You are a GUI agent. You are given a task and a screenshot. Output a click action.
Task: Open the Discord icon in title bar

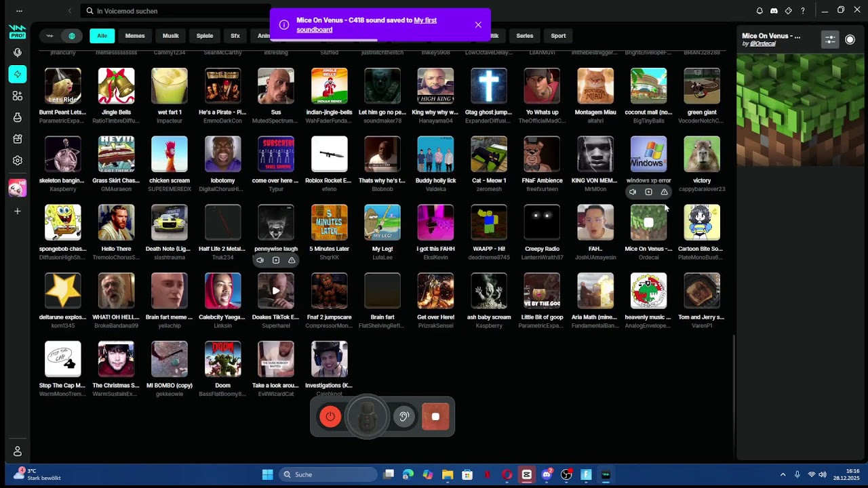(x=774, y=11)
